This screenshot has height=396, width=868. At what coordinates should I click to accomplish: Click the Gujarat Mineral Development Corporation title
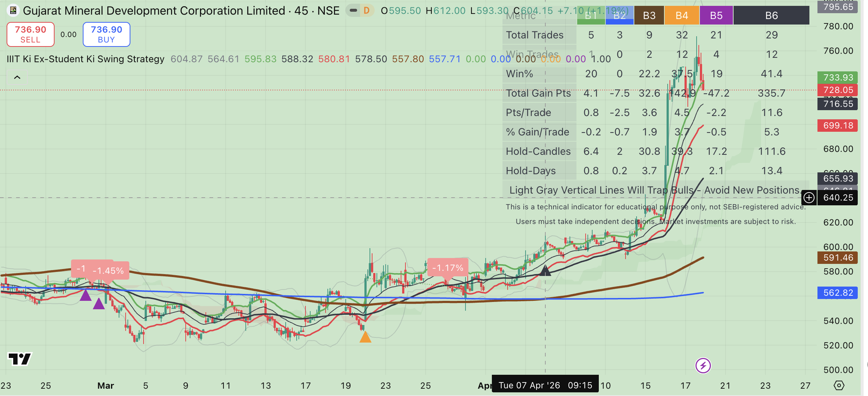pos(154,11)
